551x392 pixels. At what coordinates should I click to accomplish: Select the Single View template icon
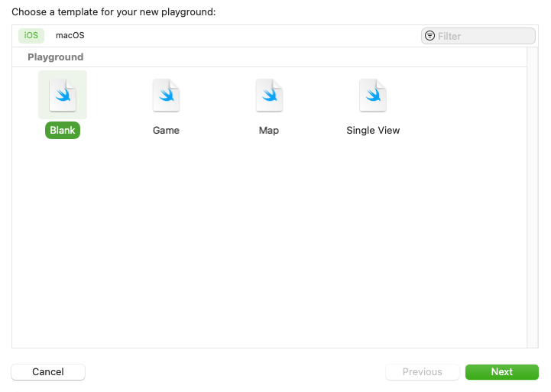pyautogui.click(x=373, y=95)
